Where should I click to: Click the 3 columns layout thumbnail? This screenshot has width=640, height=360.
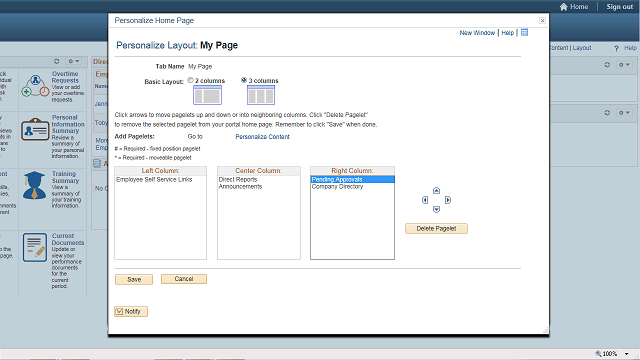pos(261,96)
